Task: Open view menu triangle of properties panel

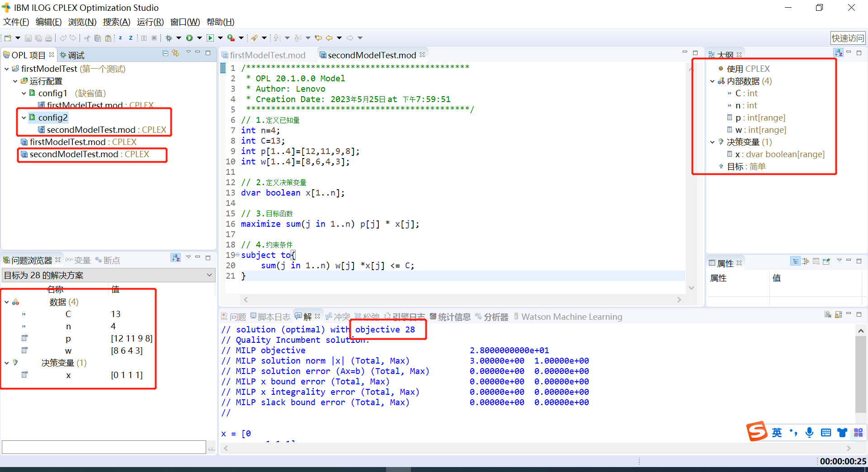Action: pos(840,260)
